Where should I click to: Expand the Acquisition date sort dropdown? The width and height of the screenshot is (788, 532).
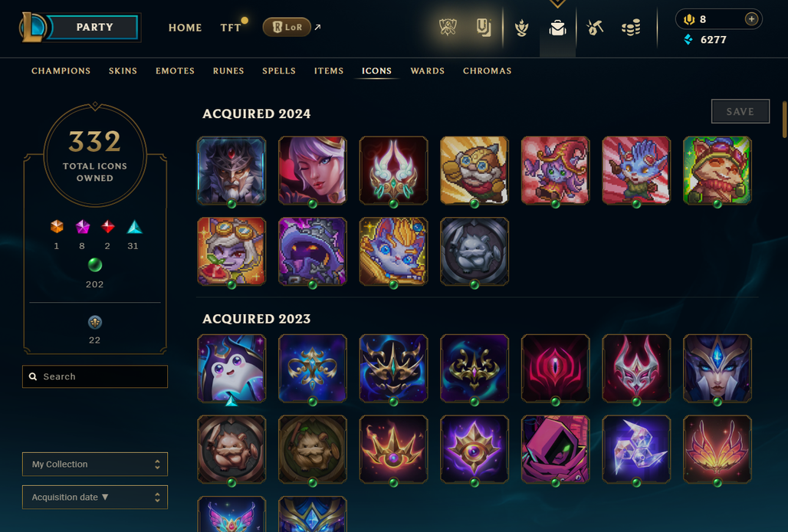click(x=95, y=497)
